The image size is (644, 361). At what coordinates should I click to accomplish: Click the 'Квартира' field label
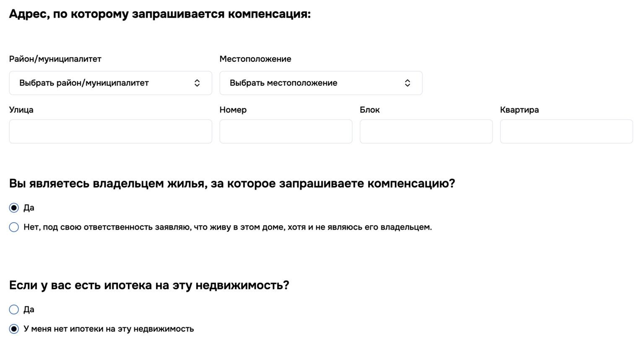(519, 110)
